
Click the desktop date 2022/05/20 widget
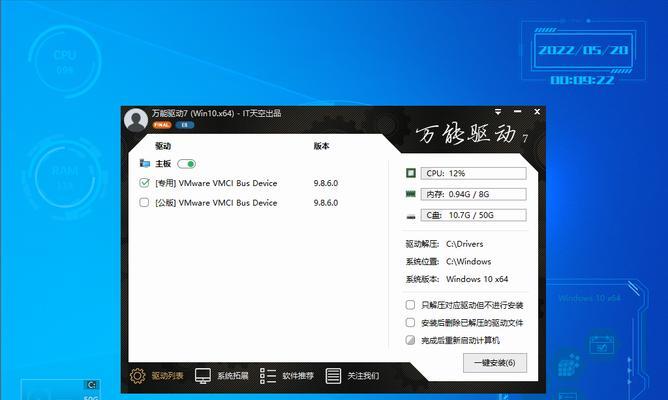click(x=583, y=50)
